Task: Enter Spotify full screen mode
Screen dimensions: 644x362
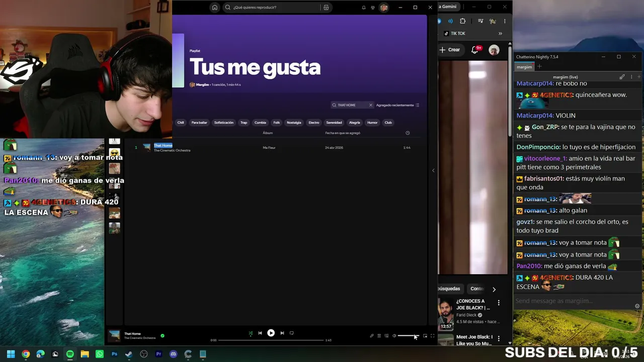Action: coord(432,336)
